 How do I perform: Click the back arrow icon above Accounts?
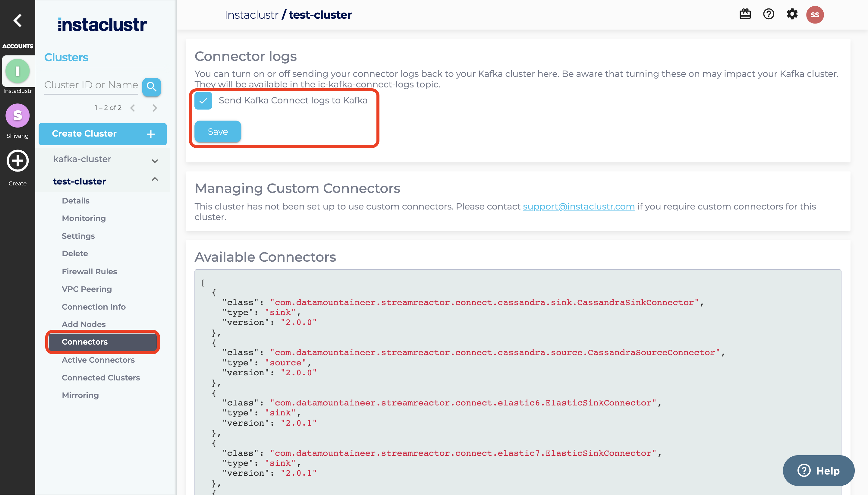pos(18,20)
